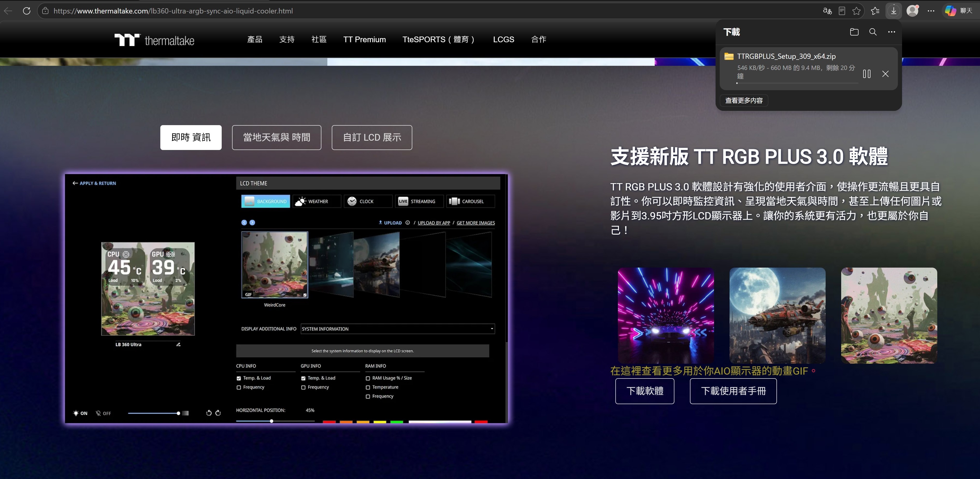The image size is (980, 479).
Task: Toggle CPU Info Frequency checkbox
Action: (x=239, y=387)
